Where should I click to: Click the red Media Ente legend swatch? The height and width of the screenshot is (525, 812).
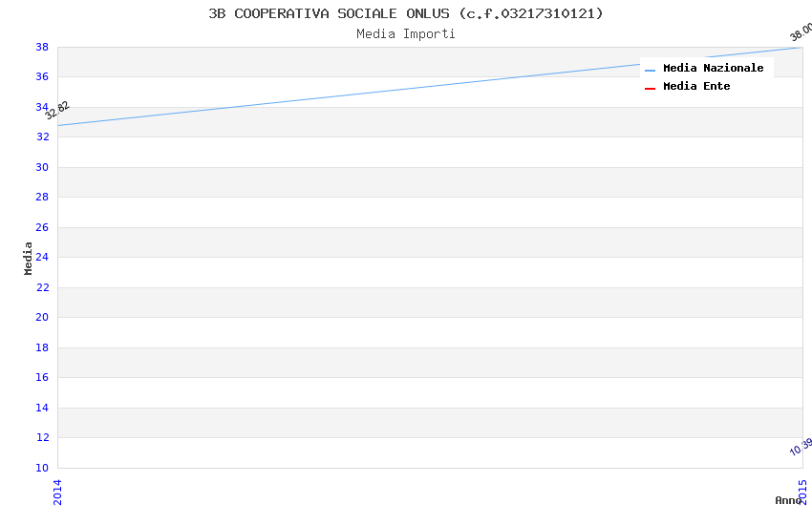tap(651, 88)
